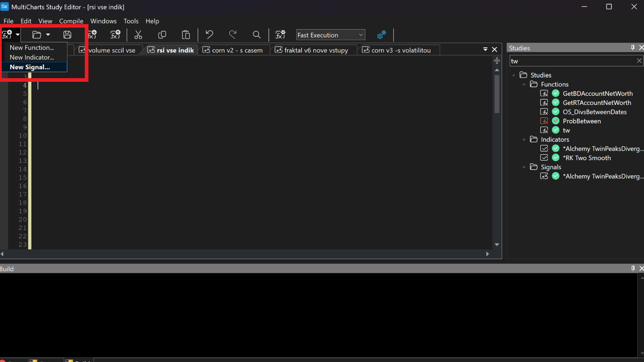Click the Redo arrow icon
Viewport: 644px width, 362px height.
tap(233, 35)
